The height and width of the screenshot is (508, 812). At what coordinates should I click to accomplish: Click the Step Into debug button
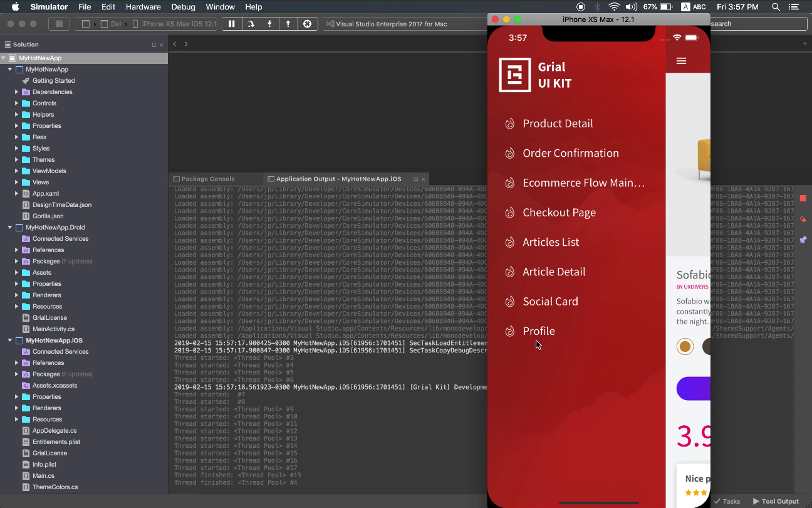pos(269,24)
